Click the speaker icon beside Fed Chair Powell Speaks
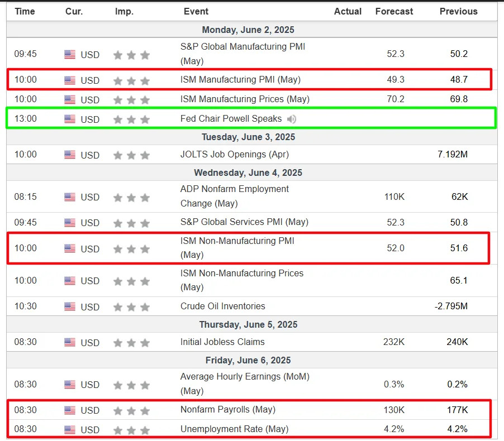This screenshot has width=504, height=441. pyautogui.click(x=292, y=119)
